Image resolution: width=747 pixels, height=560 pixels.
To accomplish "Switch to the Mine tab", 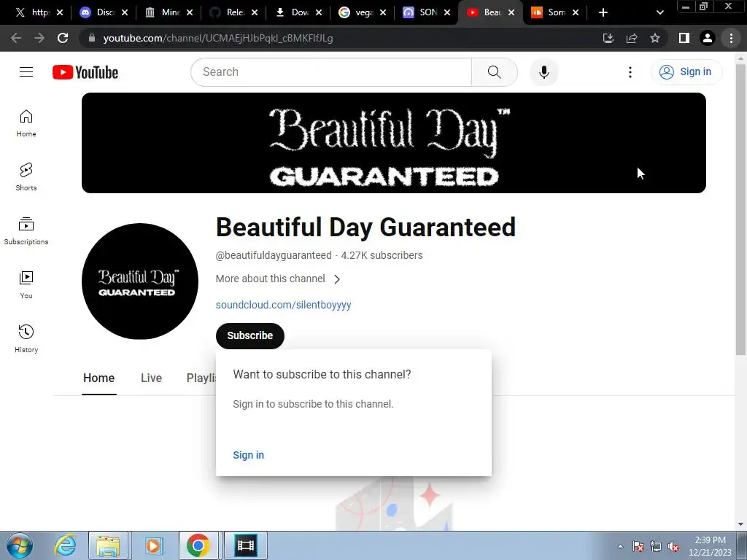I will [169, 12].
